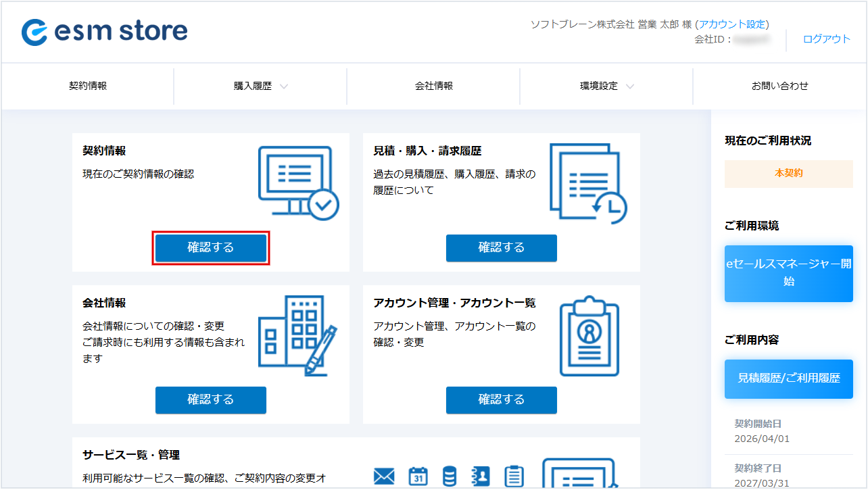
Task: Click the clipboard account profile icon
Action: 589,336
